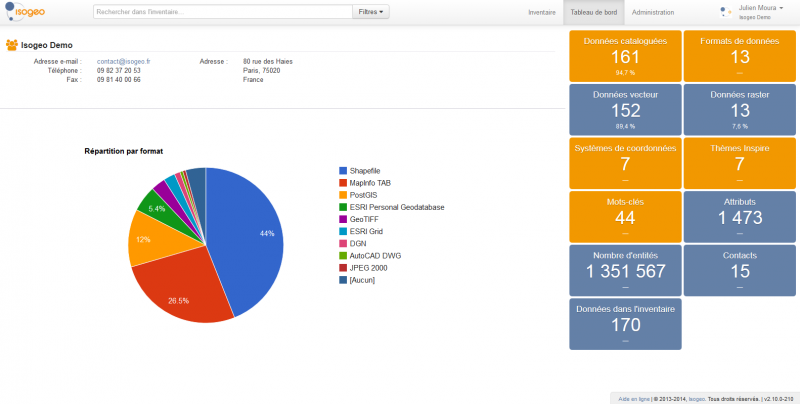Viewport: 800px width, 404px height.
Task: Open the Formats de données tile
Action: point(740,56)
